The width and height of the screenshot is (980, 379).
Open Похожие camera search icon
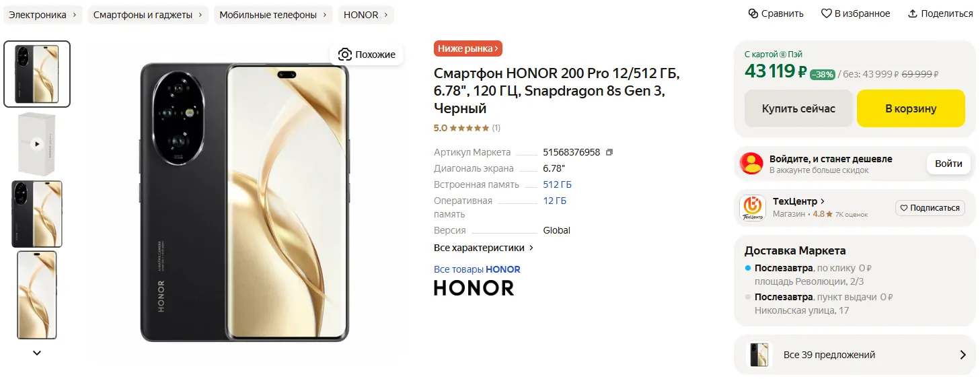pyautogui.click(x=345, y=55)
